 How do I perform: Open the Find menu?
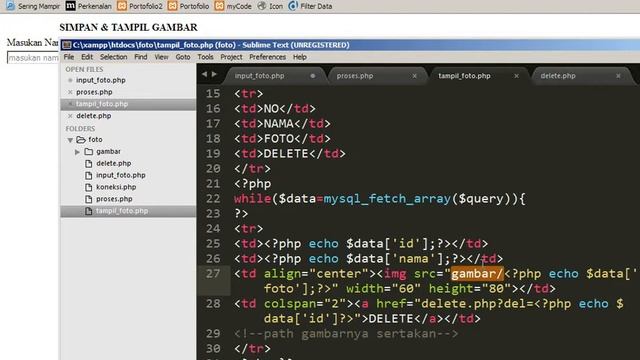pos(141,57)
